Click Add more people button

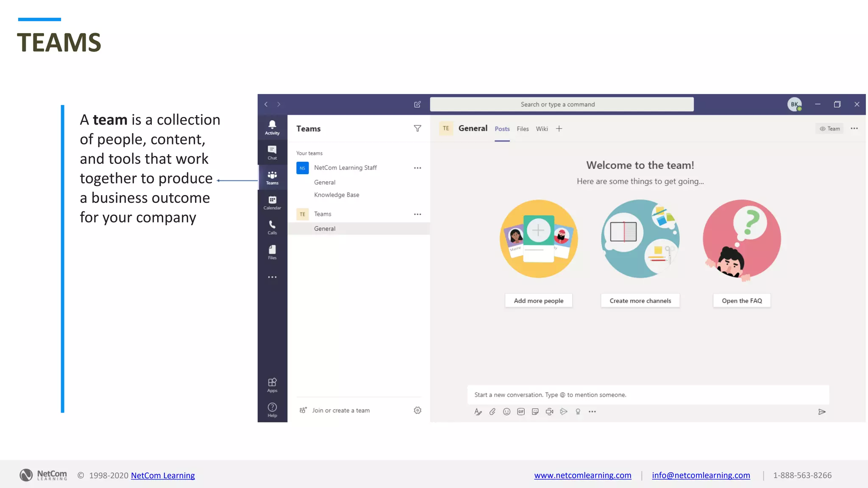pos(539,301)
